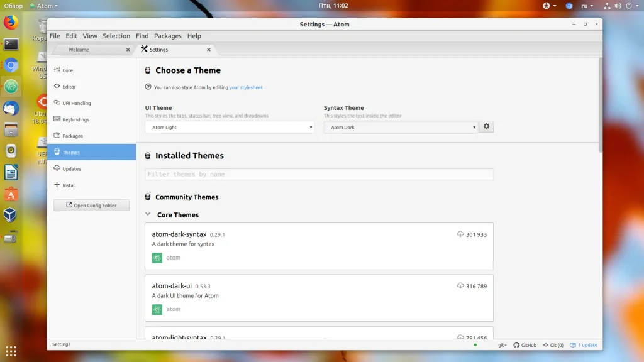Click atom author avatar for atom-dark-ui
644x362 pixels.
pos(157,309)
